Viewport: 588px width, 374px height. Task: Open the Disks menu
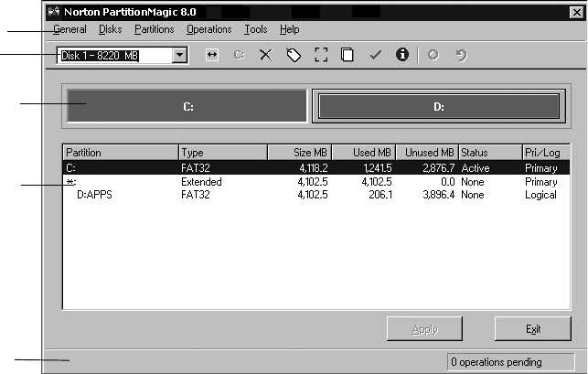pos(111,29)
